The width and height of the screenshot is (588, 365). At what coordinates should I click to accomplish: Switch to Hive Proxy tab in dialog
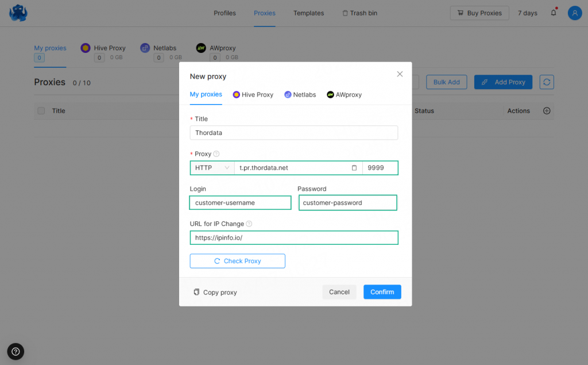tap(253, 95)
